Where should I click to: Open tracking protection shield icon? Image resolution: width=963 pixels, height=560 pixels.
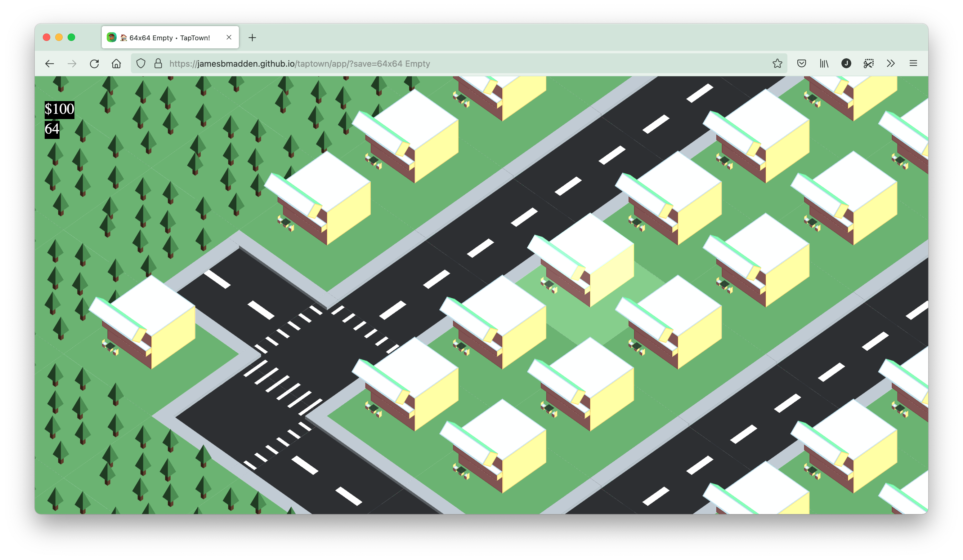click(141, 63)
